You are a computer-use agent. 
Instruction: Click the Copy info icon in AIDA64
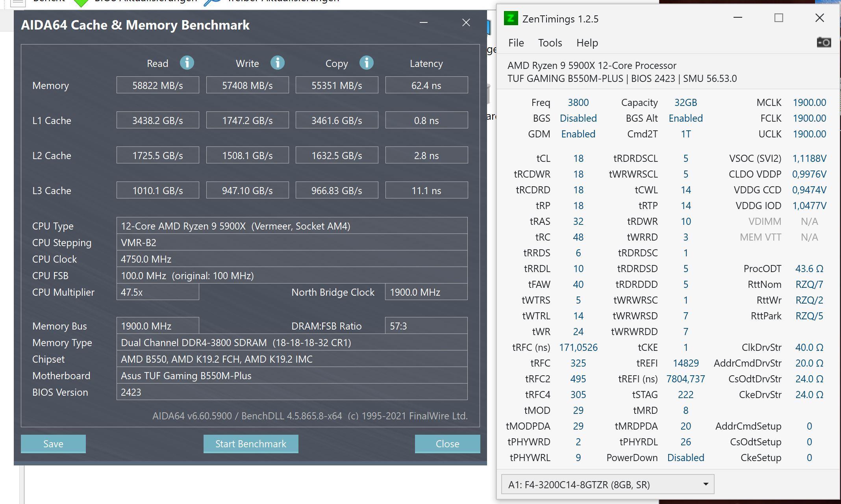pos(367,63)
